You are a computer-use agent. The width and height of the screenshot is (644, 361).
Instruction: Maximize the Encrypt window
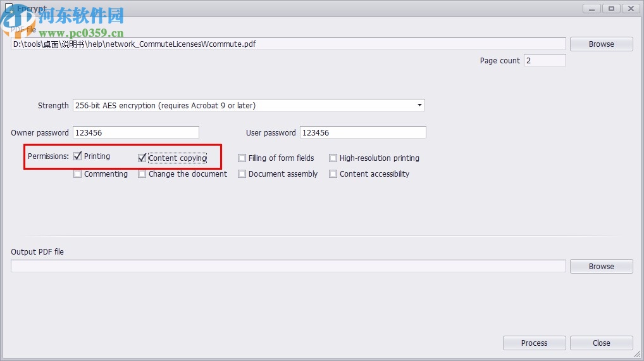pos(611,8)
